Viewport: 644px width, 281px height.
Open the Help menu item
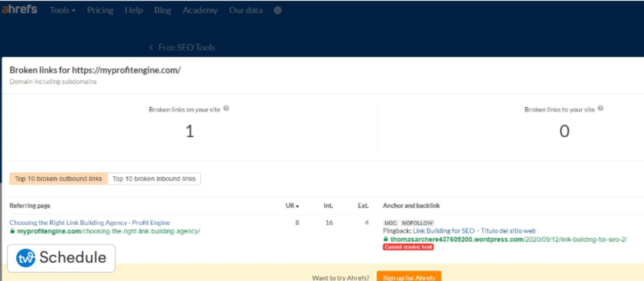point(134,10)
